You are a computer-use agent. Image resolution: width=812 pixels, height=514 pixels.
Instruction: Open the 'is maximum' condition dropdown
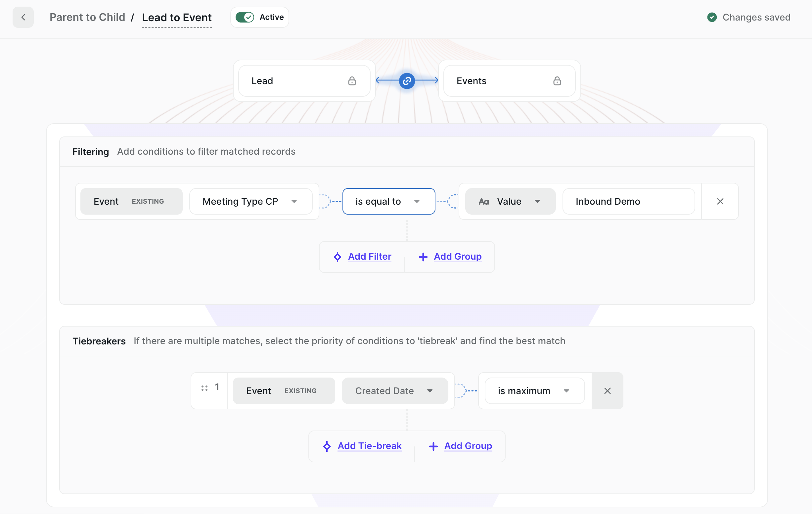[x=534, y=391]
